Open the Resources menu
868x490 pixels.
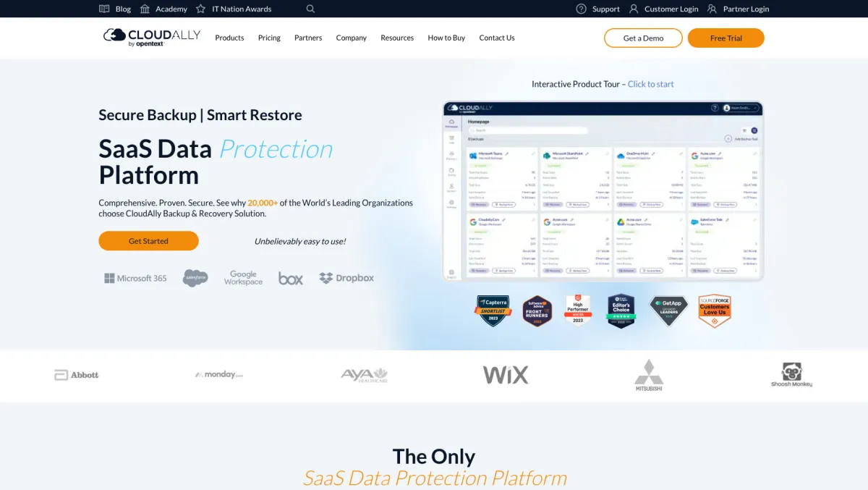click(397, 38)
